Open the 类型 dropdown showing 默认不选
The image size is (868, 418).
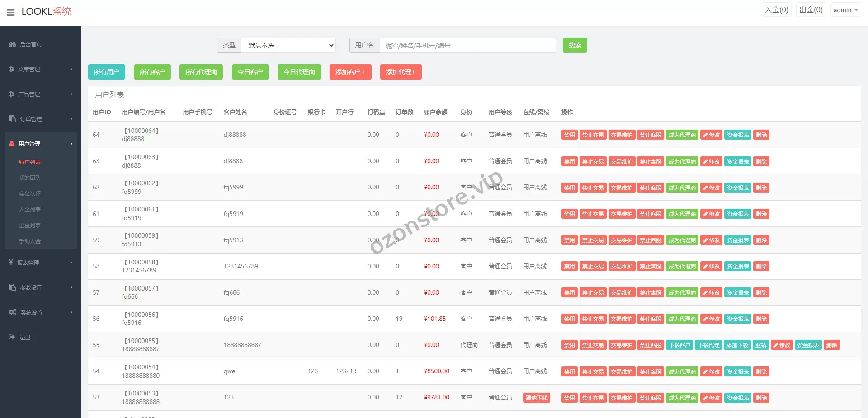(x=288, y=45)
